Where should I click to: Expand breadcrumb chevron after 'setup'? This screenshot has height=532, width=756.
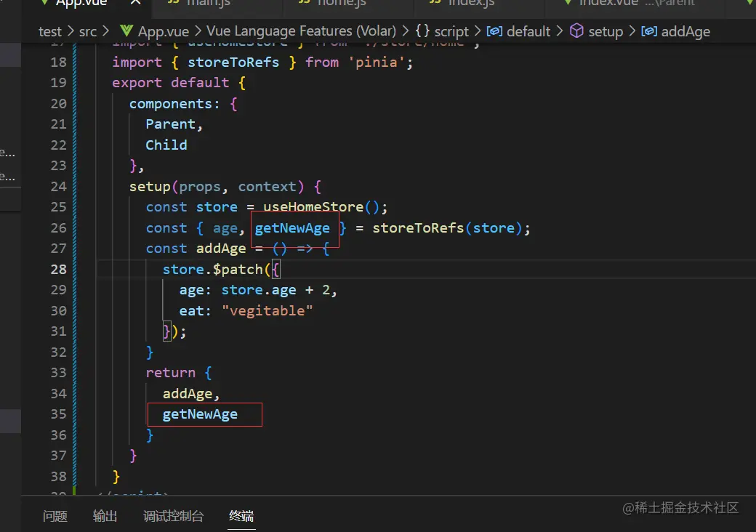click(632, 31)
